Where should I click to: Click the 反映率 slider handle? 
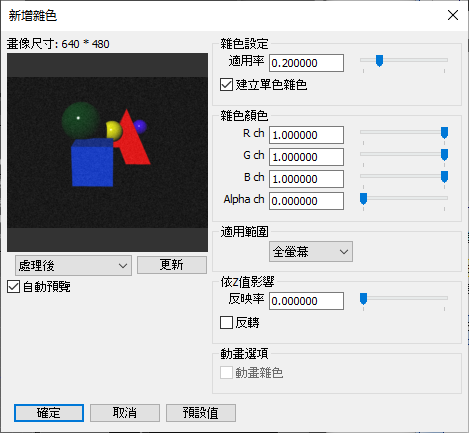point(363,299)
